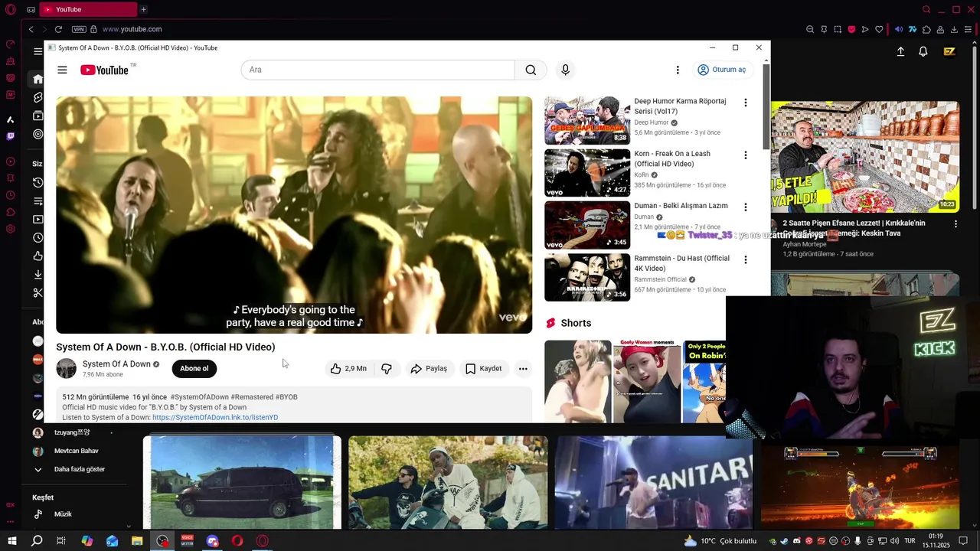Subscribe with the Abone ol button
Screen dimensions: 980x551
(194, 369)
